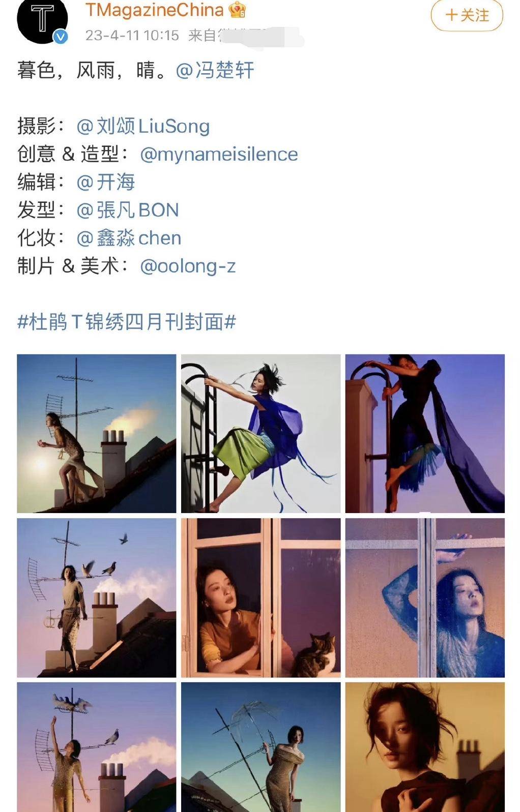Open hair stylist @張凡BON mention
The image size is (520, 812).
coord(128,210)
